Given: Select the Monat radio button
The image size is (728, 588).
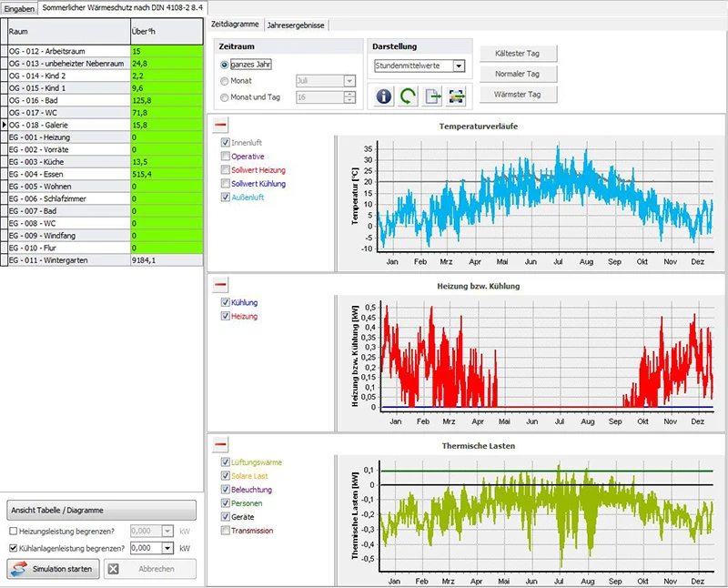Looking at the screenshot, I should pos(225,81).
